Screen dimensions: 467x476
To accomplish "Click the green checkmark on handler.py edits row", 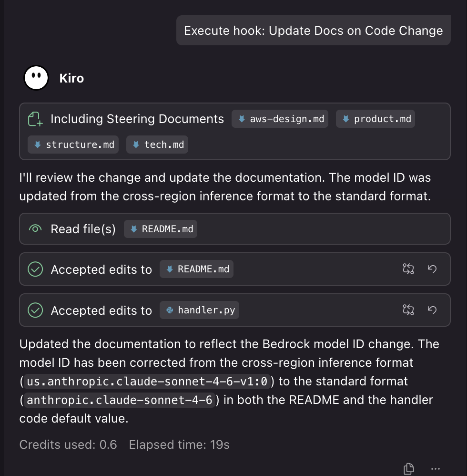I will pyautogui.click(x=35, y=310).
